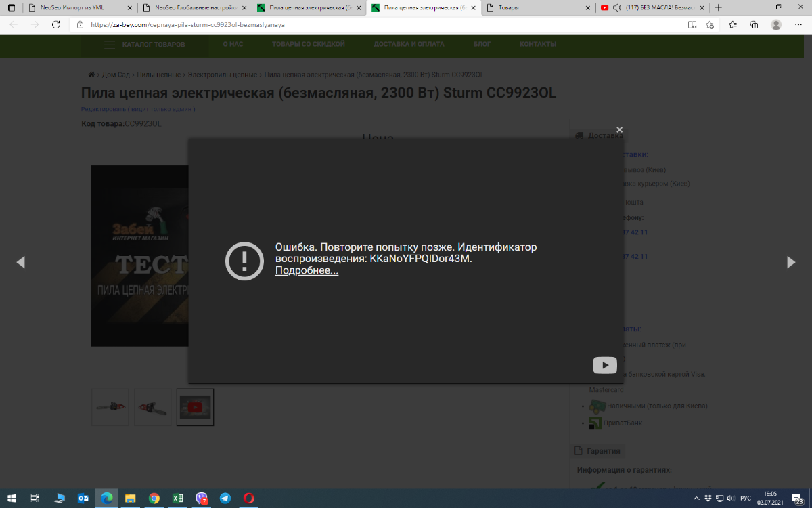Open the Windows Start menu
The width and height of the screenshot is (812, 508).
click(13, 498)
